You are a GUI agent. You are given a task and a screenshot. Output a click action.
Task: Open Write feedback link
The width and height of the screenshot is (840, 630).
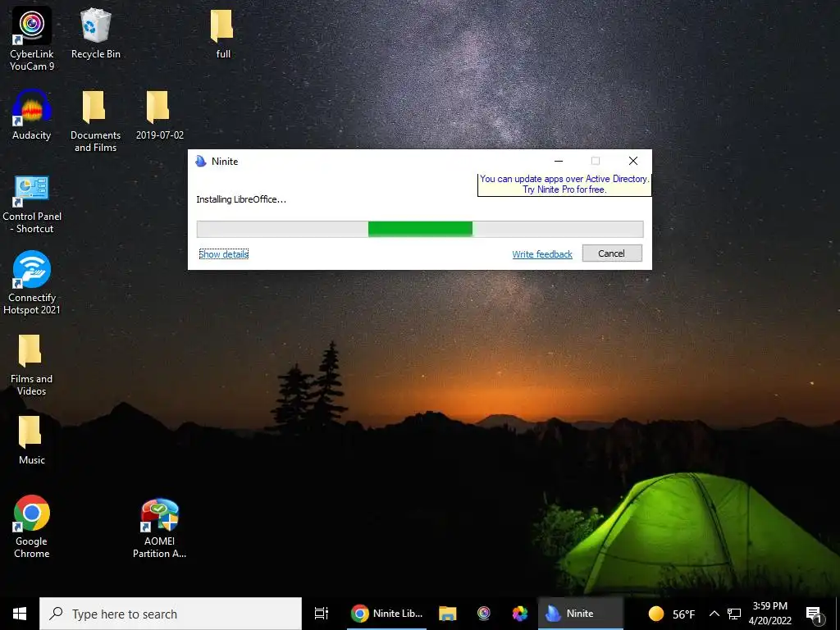tap(542, 254)
